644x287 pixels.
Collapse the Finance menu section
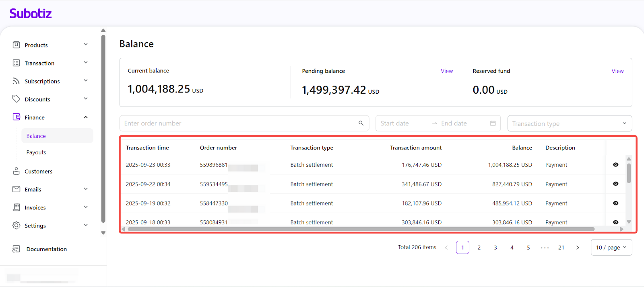click(85, 117)
